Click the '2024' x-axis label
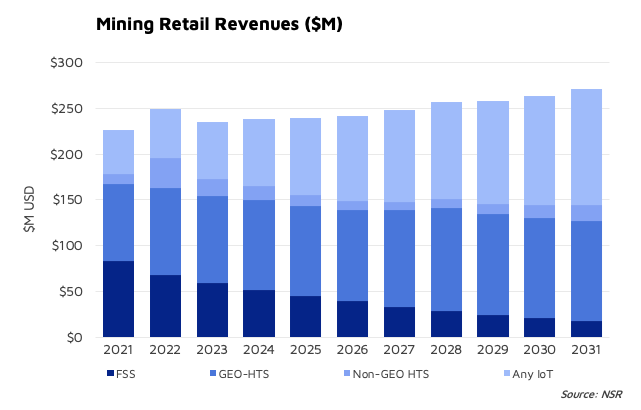This screenshot has height=410, width=641. click(x=259, y=350)
